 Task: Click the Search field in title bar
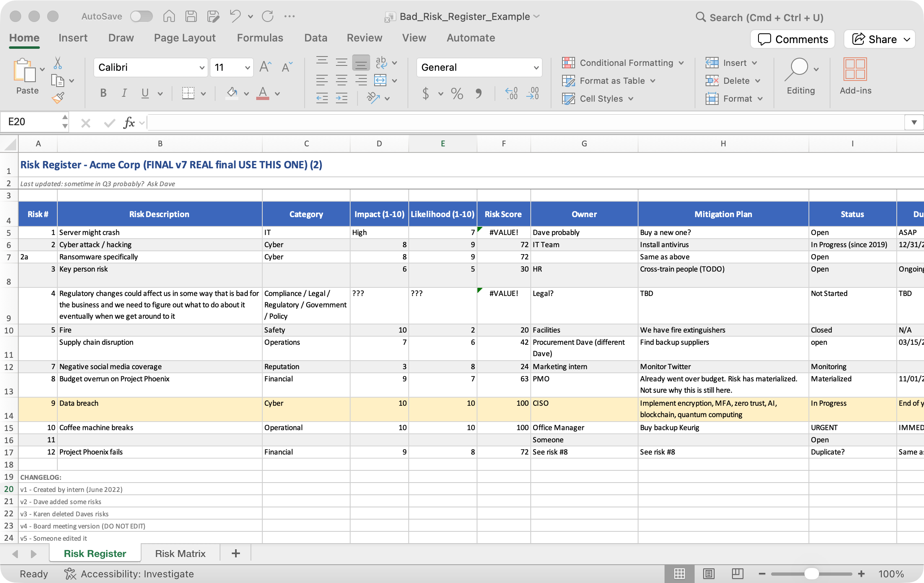(x=760, y=17)
